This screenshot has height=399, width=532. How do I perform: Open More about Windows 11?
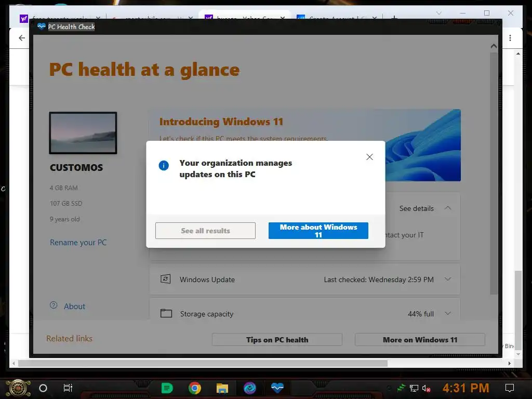(318, 231)
